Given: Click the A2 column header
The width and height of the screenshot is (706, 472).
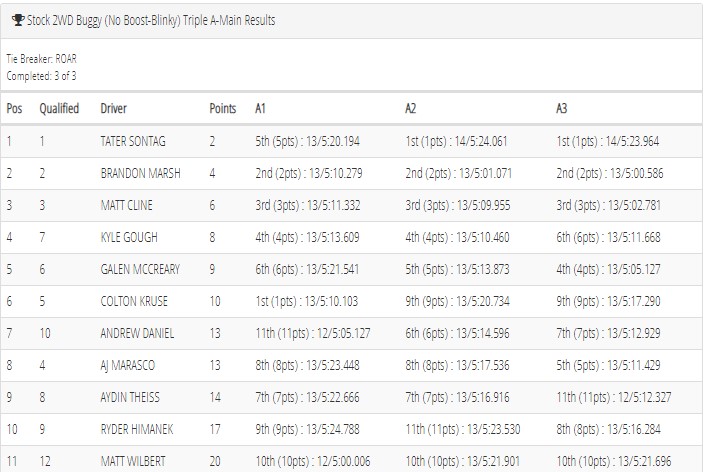Looking at the screenshot, I should pos(410,109).
